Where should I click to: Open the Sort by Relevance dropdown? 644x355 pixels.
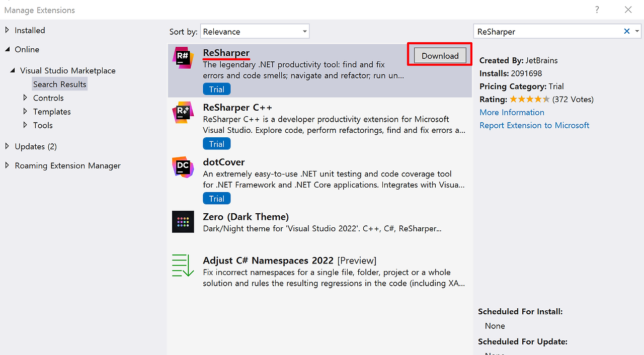coord(255,31)
